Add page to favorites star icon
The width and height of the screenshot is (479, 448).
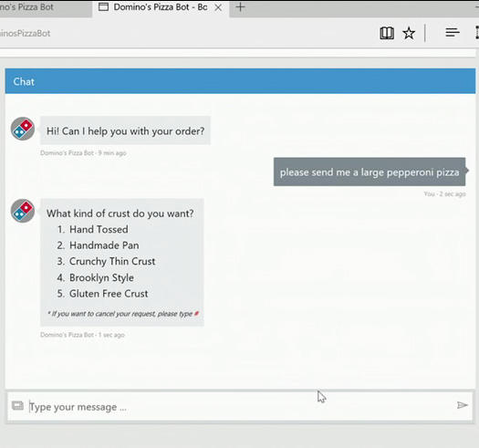point(409,33)
